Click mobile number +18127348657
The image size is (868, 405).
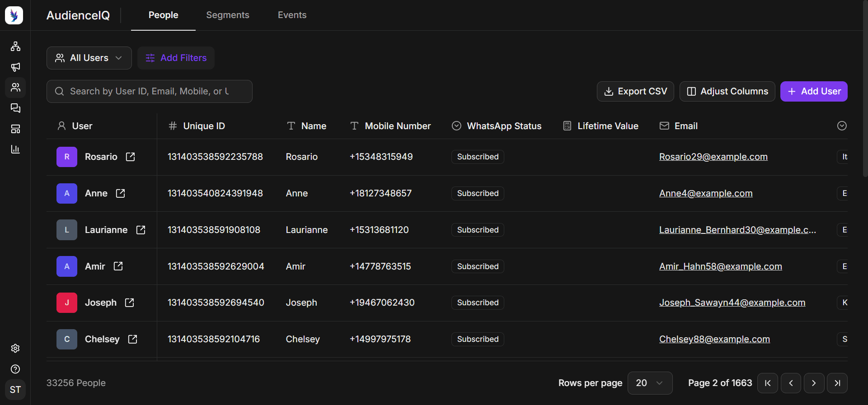(x=381, y=193)
